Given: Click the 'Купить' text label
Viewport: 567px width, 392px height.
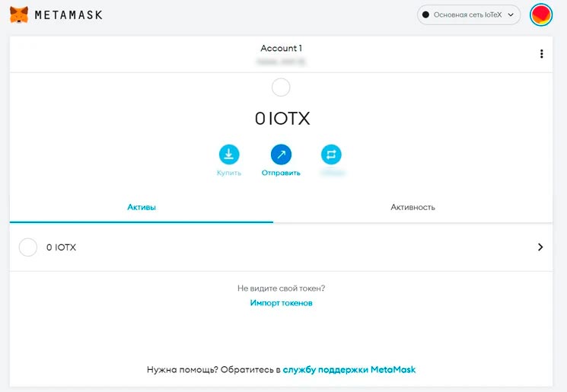Looking at the screenshot, I should (x=229, y=173).
